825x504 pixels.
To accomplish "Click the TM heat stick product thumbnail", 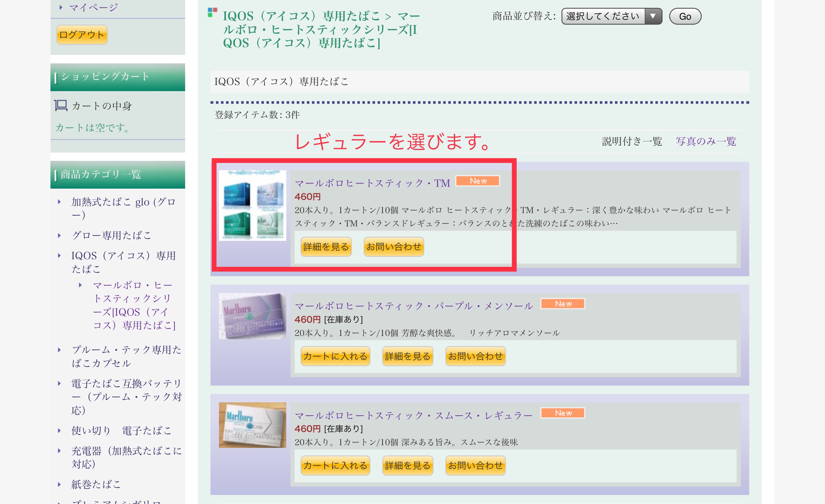I will 252,206.
